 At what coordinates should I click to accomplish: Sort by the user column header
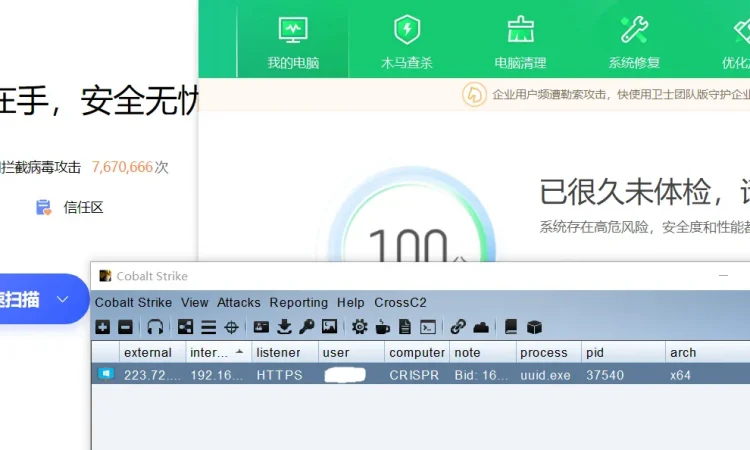[351, 352]
